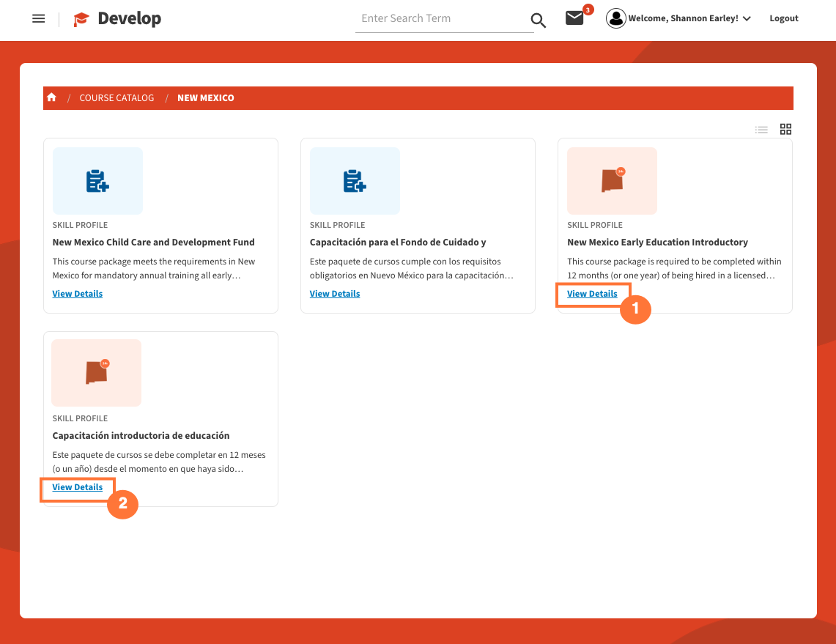The height and width of the screenshot is (644, 836).
Task: Navigate to Course Catalog breadcrumb
Action: click(x=116, y=98)
